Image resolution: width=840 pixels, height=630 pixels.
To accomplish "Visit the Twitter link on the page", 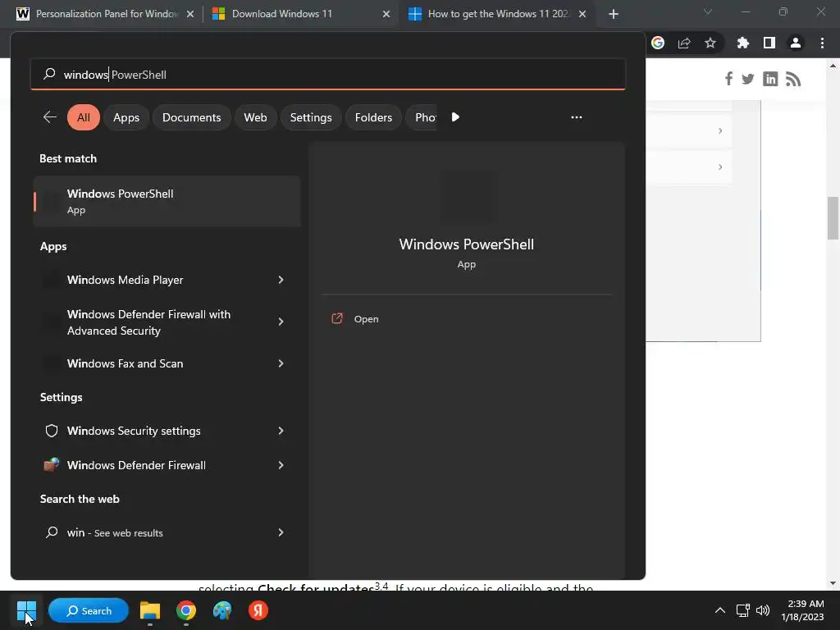I will (x=748, y=80).
